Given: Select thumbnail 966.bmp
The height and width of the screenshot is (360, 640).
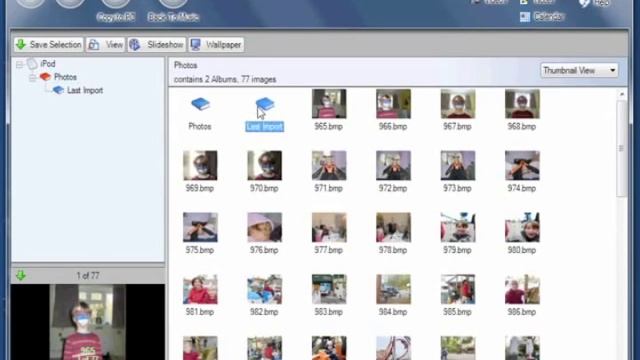Looking at the screenshot, I should (x=393, y=104).
